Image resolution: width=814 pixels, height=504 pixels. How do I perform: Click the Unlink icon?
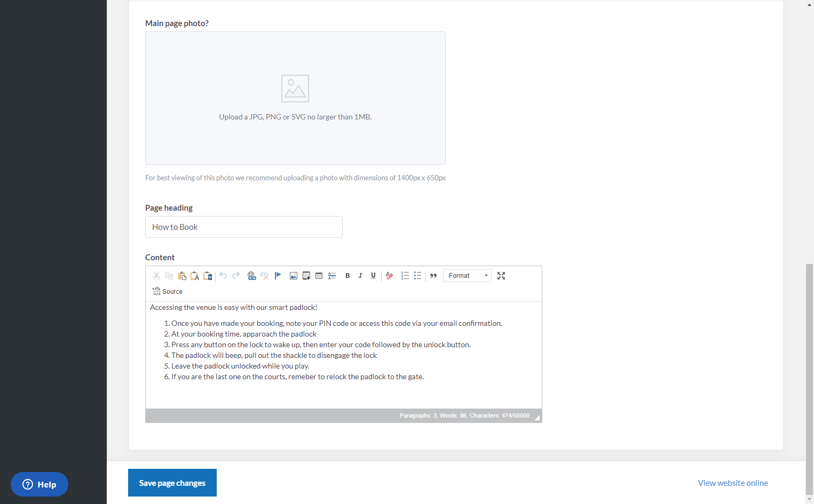(265, 276)
